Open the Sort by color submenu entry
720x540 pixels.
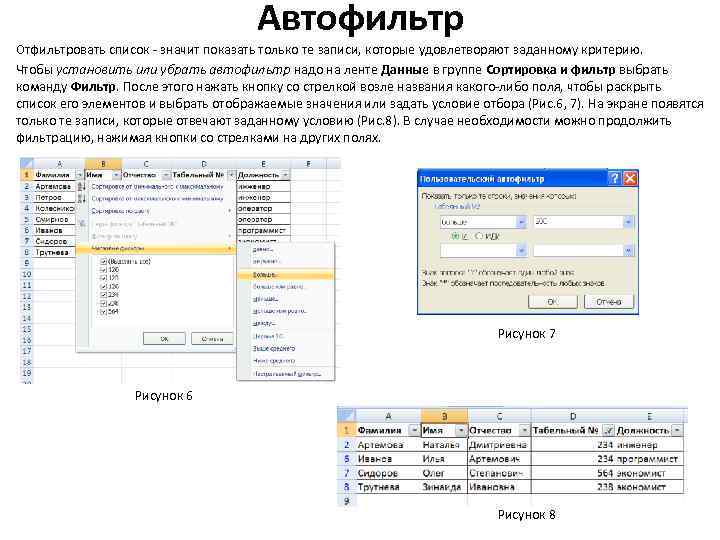[x=156, y=211]
